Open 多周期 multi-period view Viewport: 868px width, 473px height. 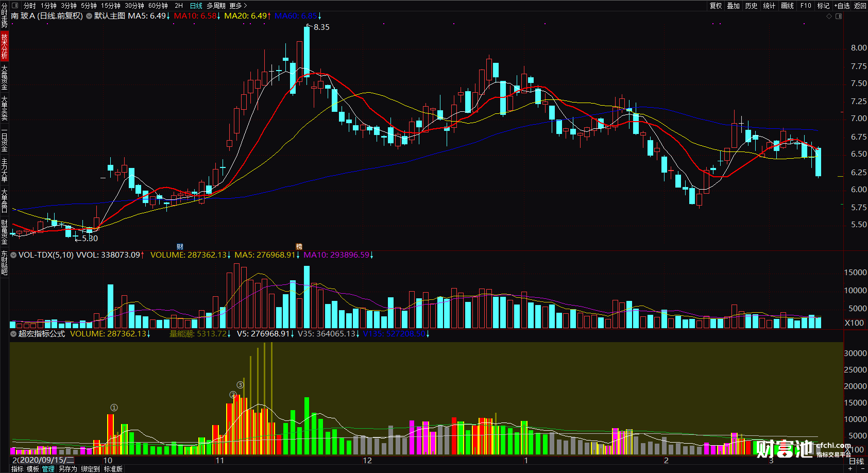[x=216, y=6]
